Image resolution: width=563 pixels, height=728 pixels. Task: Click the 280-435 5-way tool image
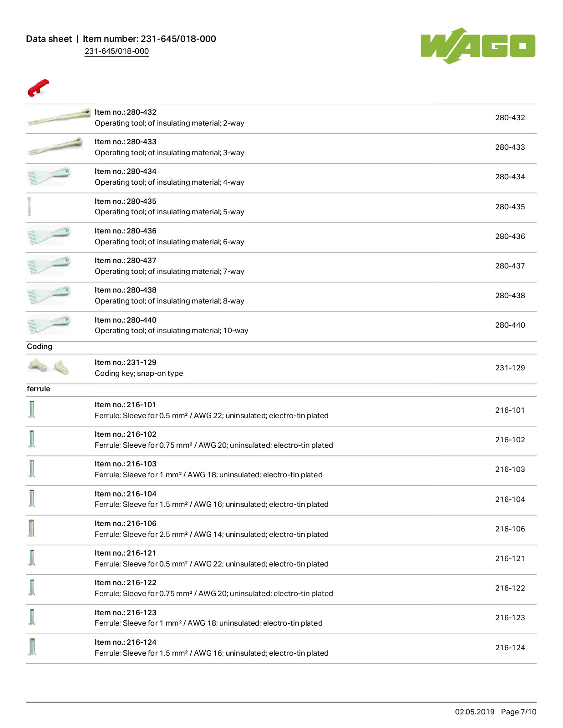click(29, 206)
